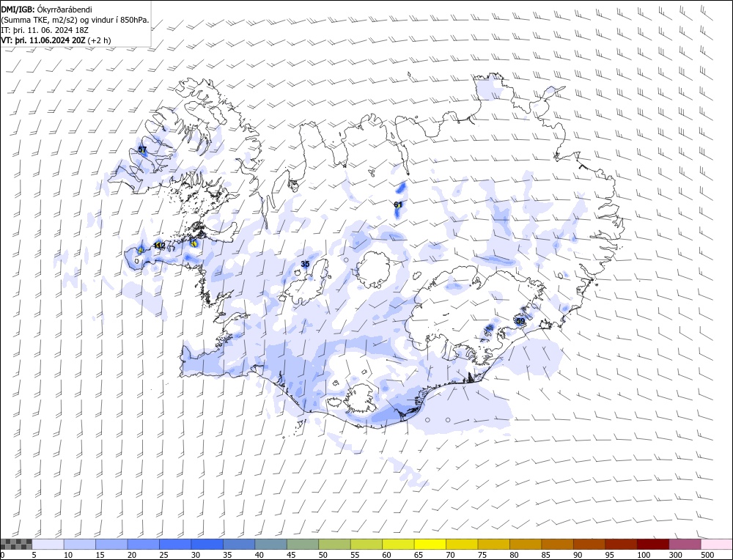Click the legend tick label 500
The width and height of the screenshot is (733, 560).
(707, 555)
